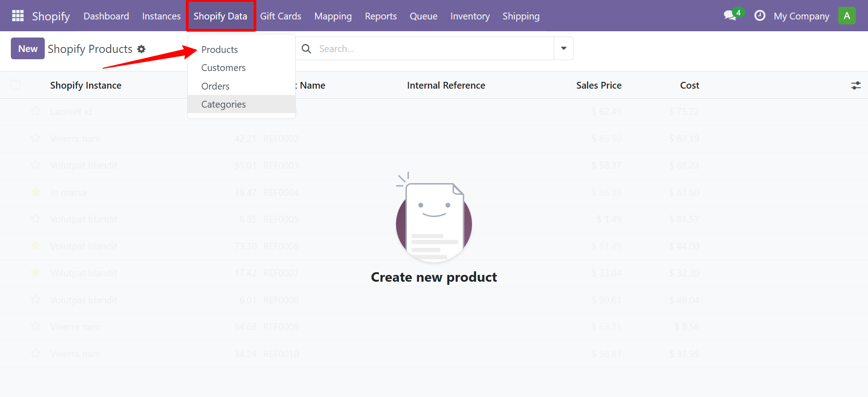Click the search magnifier icon
The height and width of the screenshot is (397, 868).
pos(307,49)
